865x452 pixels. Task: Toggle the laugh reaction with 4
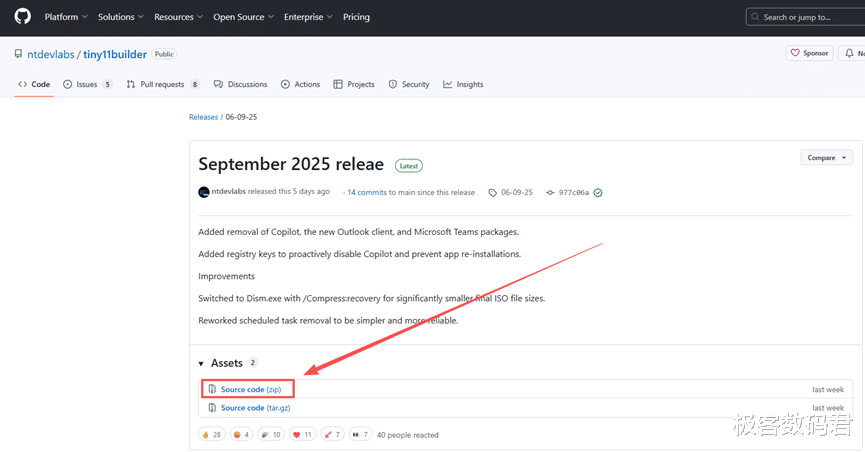(x=242, y=435)
